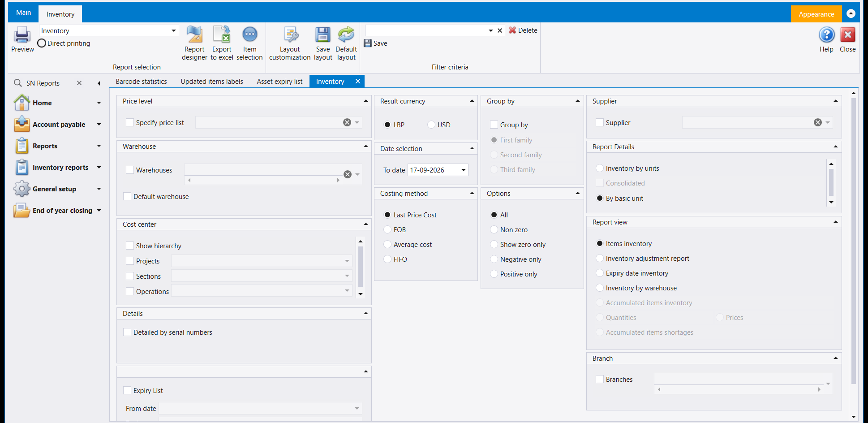Enable Detailed by serial numbers
Screen dimensions: 868x423
point(127,332)
